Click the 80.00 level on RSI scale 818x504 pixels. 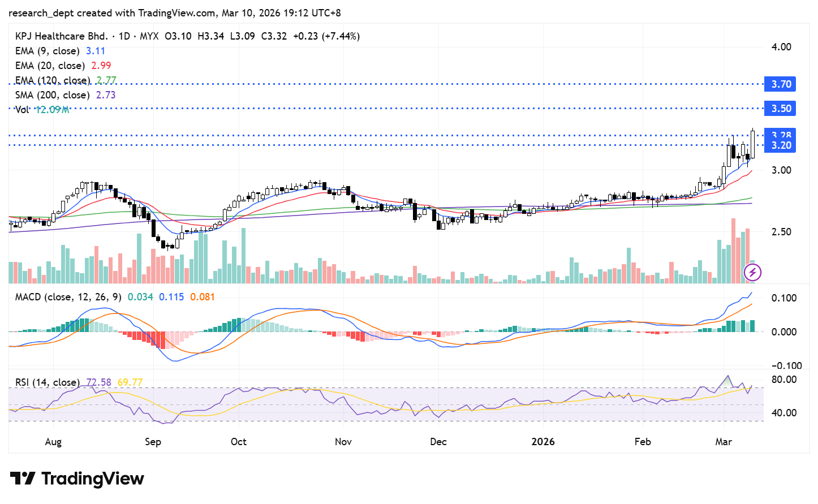pos(783,380)
